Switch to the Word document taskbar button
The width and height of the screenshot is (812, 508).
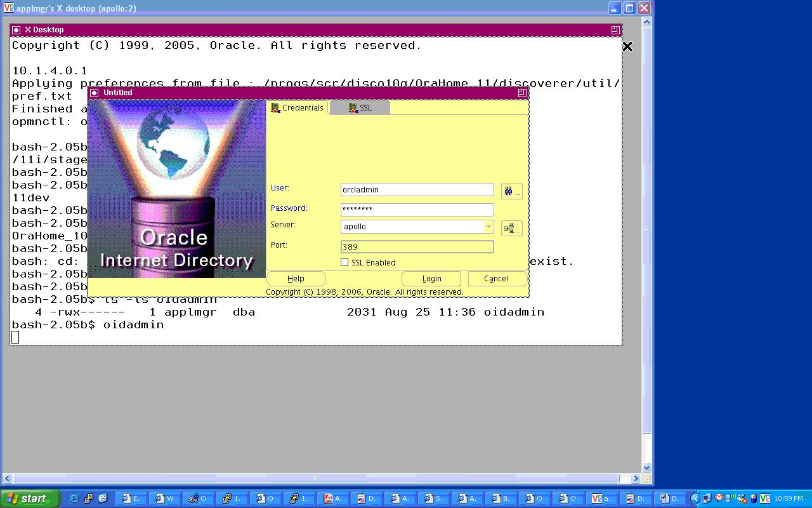point(670,498)
